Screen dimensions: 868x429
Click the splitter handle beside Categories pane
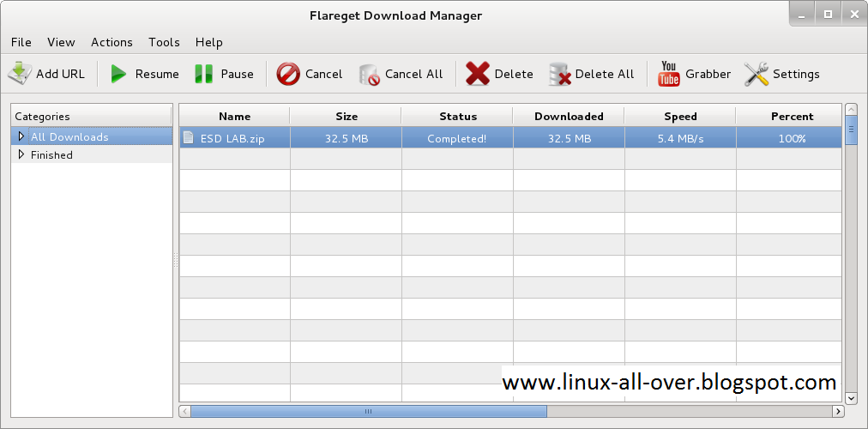coord(176,260)
